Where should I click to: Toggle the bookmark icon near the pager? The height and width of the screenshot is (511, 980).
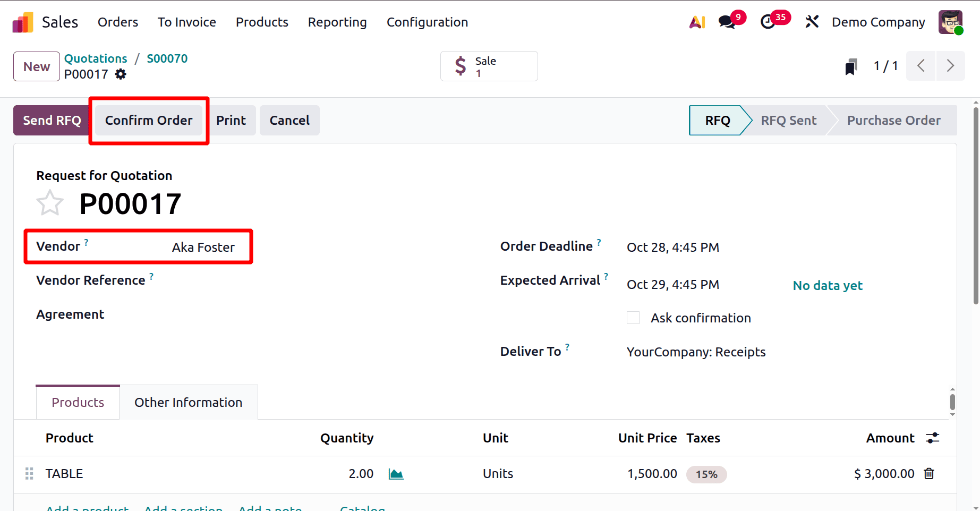pyautogui.click(x=850, y=66)
